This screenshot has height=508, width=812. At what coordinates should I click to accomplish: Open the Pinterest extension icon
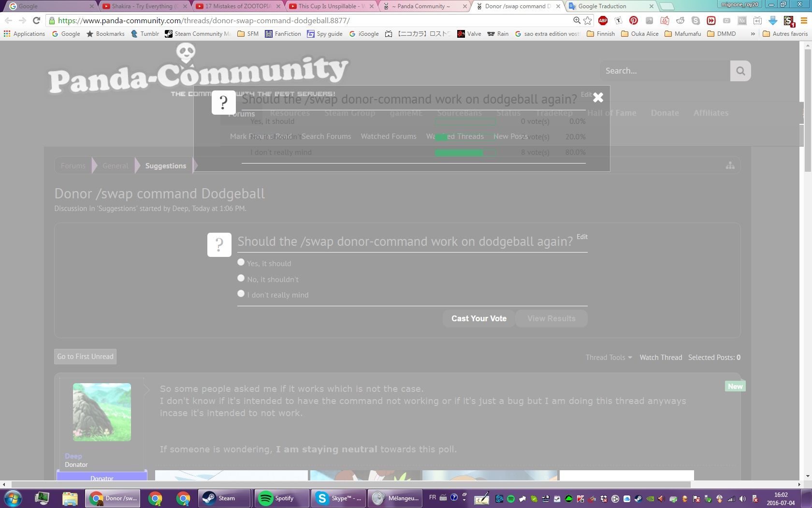pos(634,20)
